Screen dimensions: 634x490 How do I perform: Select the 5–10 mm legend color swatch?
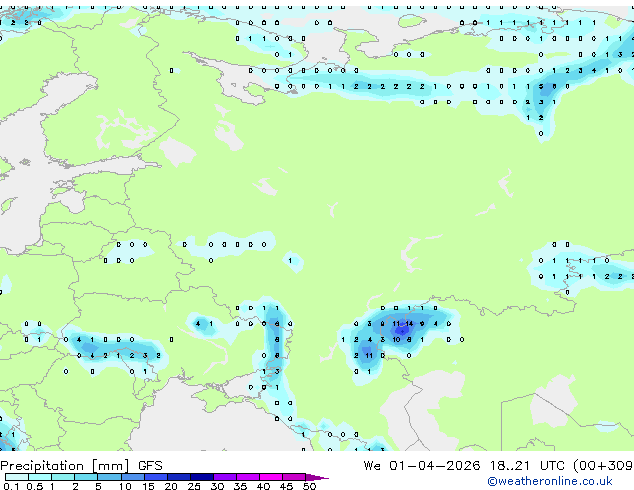coord(109,477)
